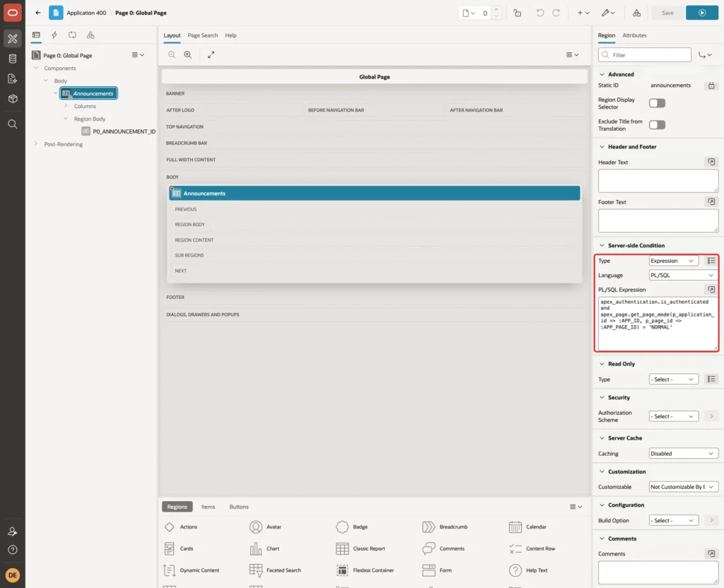Click the Save button

click(667, 13)
